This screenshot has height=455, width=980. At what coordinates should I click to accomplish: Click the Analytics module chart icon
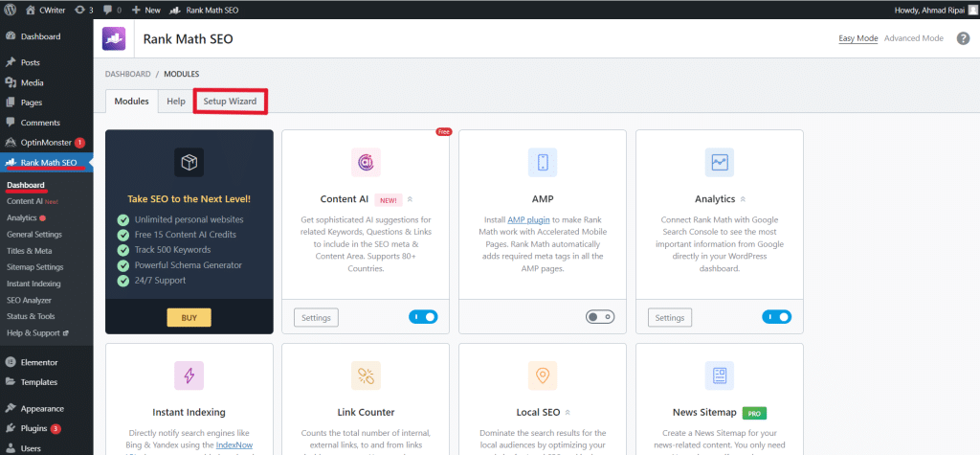[720, 163]
